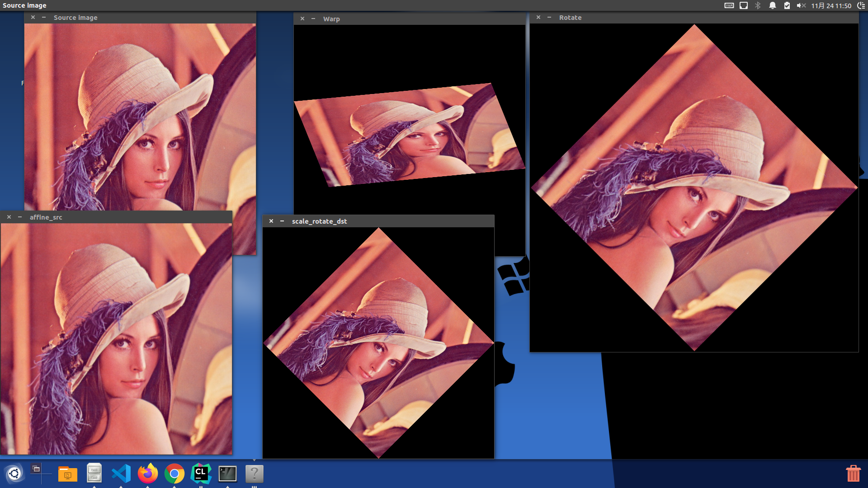Viewport: 868px width, 488px height.
Task: Open the power session menu indicator
Action: coord(861,5)
